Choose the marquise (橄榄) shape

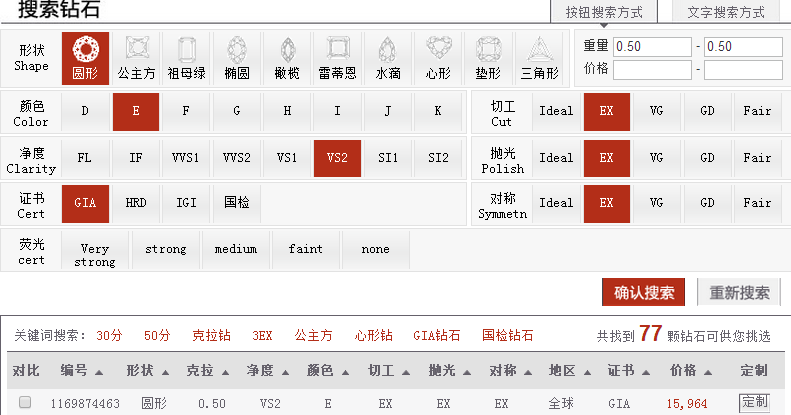[287, 57]
